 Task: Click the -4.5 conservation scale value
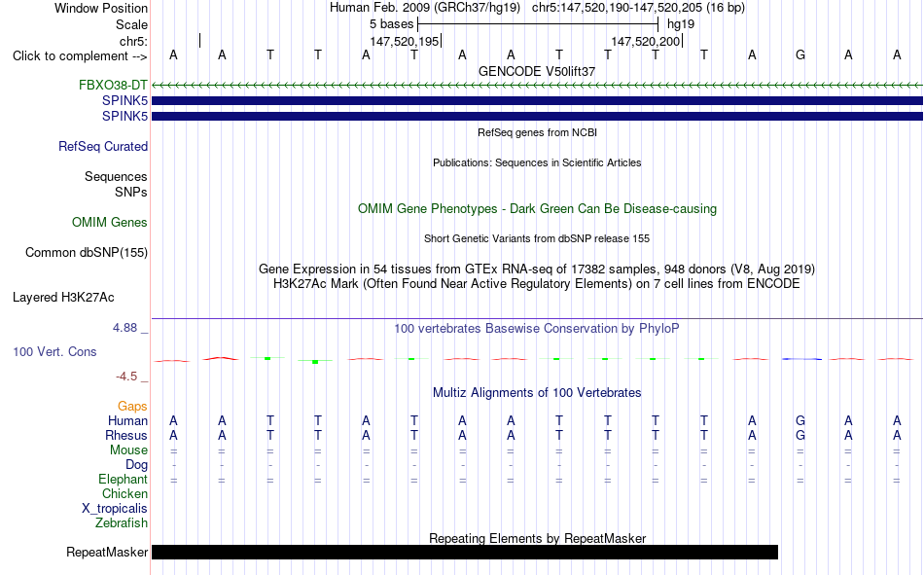pos(126,377)
